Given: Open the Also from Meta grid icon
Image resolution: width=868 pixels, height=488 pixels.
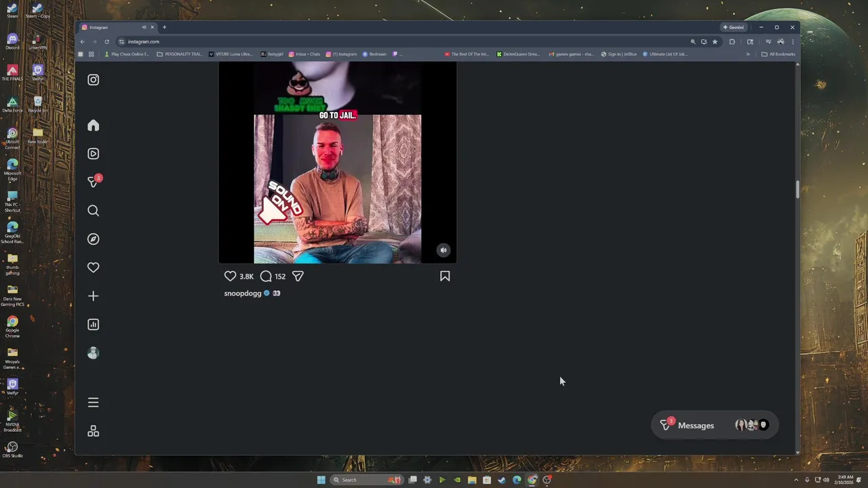Looking at the screenshot, I should point(94,431).
